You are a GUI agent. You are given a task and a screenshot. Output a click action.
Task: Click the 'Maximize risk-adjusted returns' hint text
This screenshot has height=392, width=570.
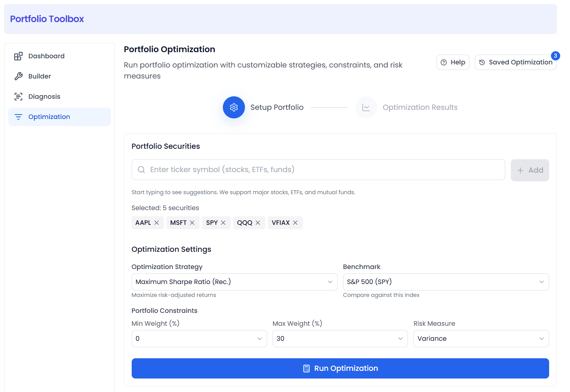(x=174, y=295)
